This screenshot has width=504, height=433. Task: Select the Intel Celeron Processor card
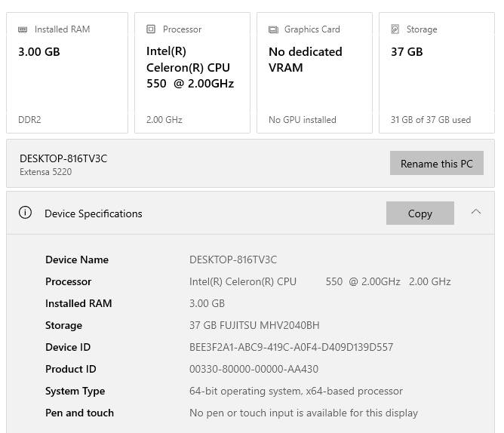click(192, 73)
